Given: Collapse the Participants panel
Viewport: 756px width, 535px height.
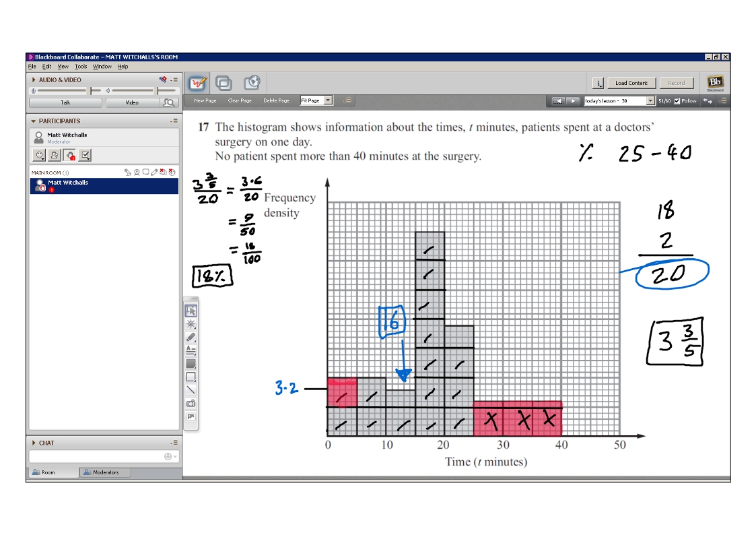Looking at the screenshot, I should pyautogui.click(x=33, y=121).
